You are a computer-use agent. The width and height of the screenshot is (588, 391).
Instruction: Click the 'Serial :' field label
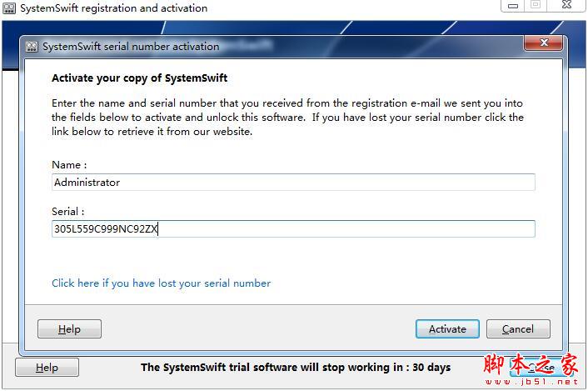[x=68, y=212]
